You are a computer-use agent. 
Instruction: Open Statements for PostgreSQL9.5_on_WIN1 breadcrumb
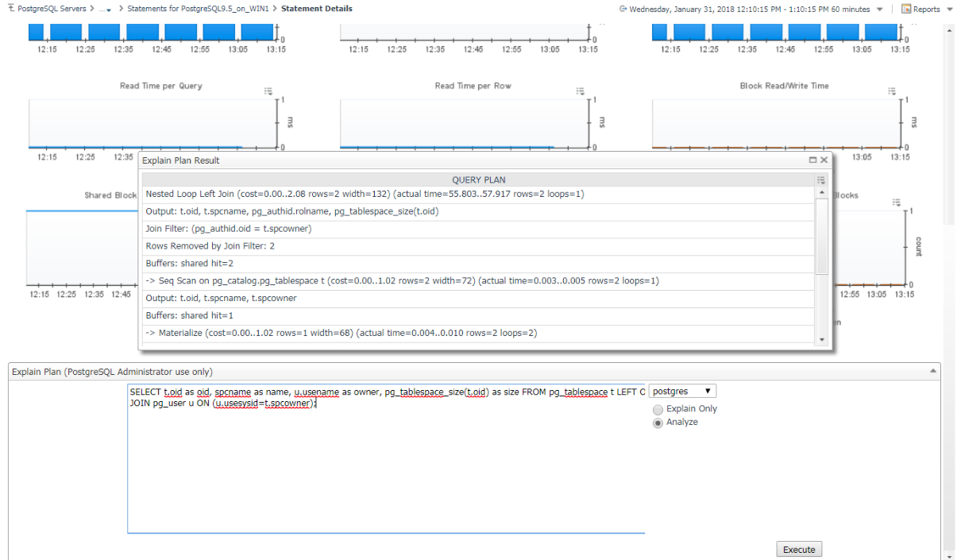[x=203, y=9]
